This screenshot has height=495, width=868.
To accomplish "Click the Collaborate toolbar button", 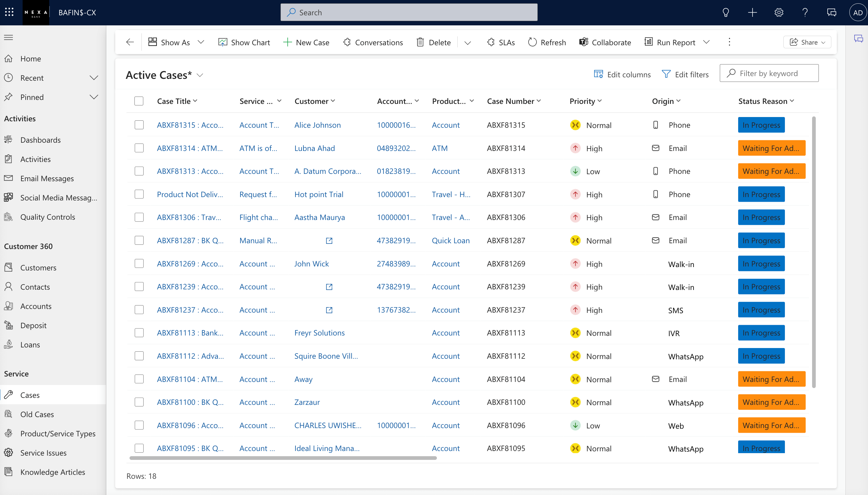I will click(605, 42).
